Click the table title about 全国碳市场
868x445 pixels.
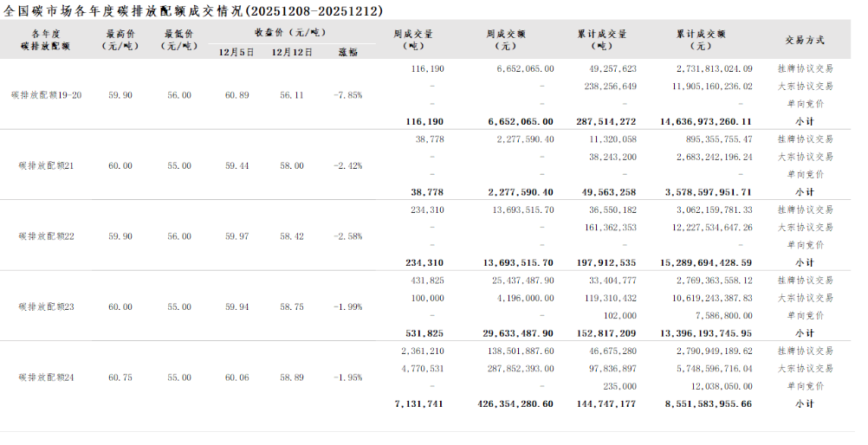193,10
